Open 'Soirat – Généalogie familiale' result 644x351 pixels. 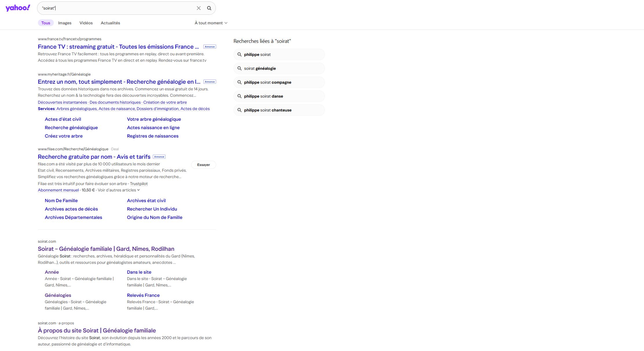106,249
